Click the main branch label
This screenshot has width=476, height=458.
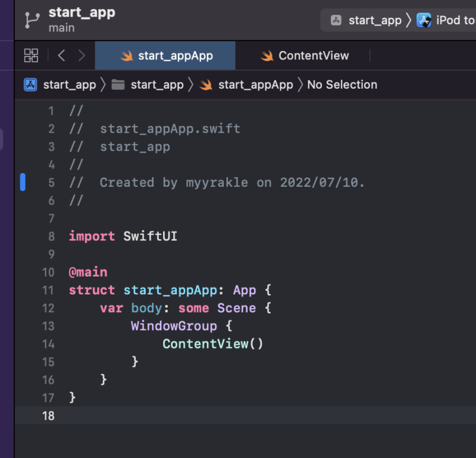(61, 28)
